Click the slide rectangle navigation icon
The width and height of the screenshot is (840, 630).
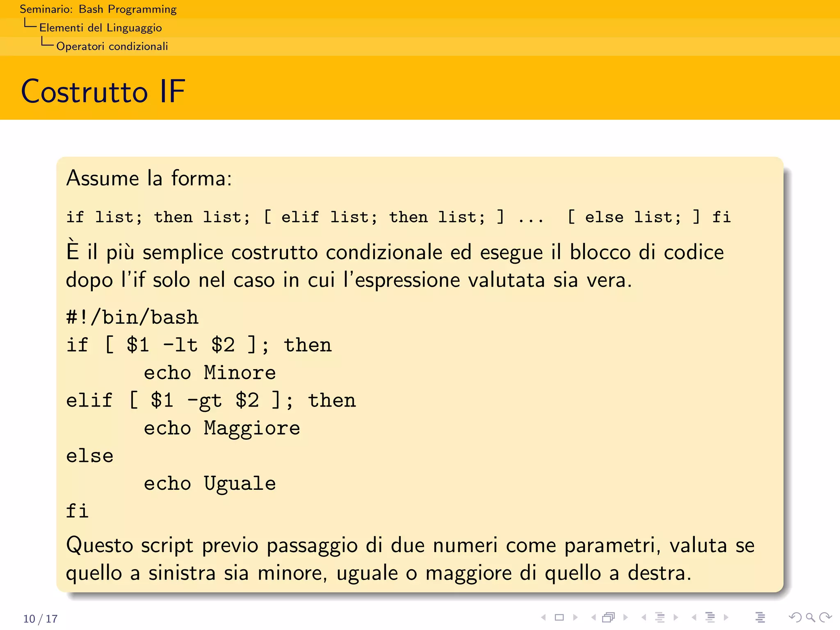click(x=559, y=617)
